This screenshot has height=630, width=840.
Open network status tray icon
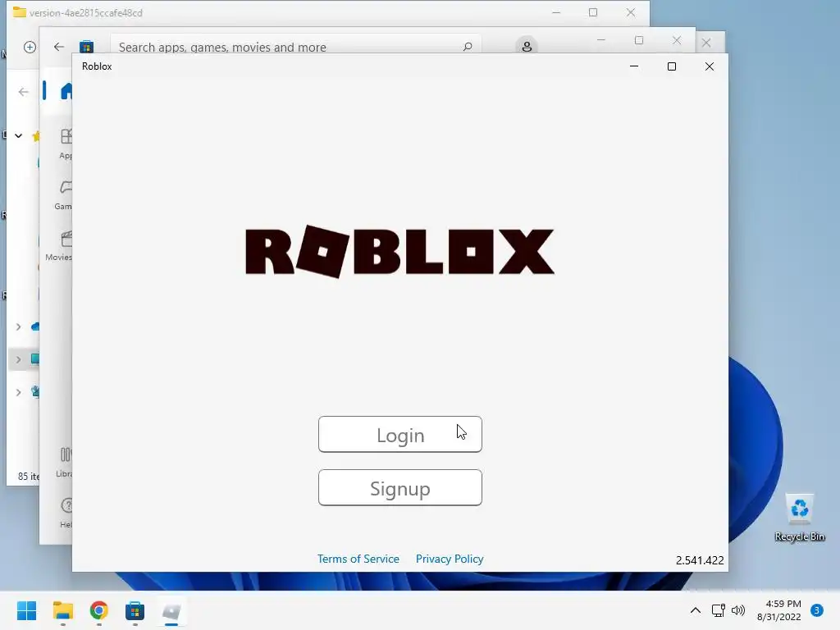(x=718, y=610)
